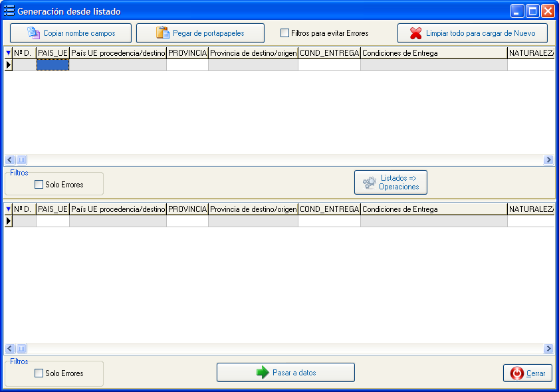
Task: Click the Cerrar power icon button
Action: (516, 373)
